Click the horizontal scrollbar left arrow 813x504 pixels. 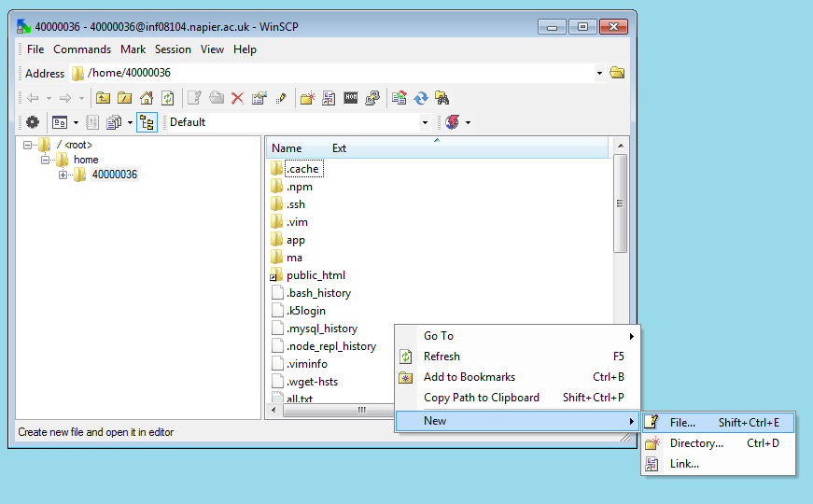click(x=274, y=410)
